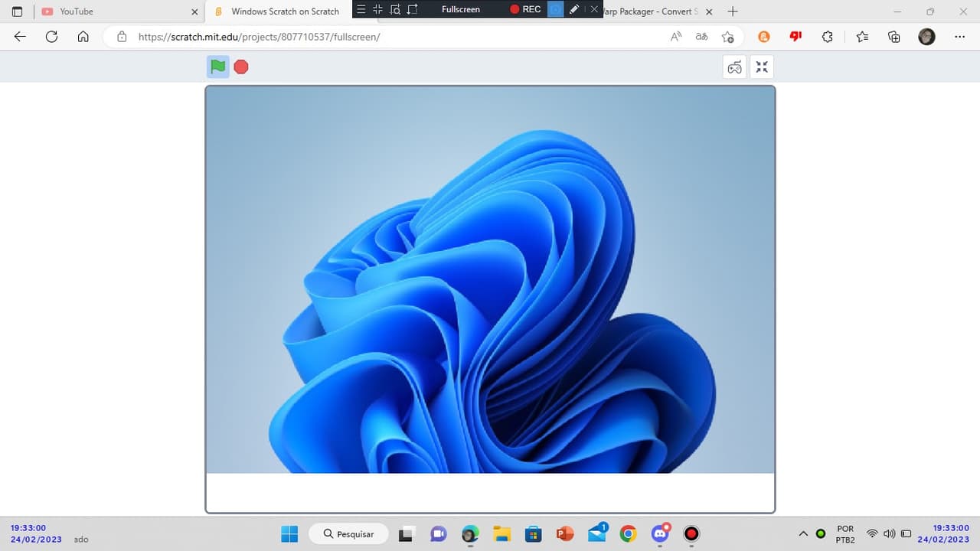This screenshot has height=551, width=980.
Task: Open the browser Extensions puzzle icon
Action: (x=828, y=37)
